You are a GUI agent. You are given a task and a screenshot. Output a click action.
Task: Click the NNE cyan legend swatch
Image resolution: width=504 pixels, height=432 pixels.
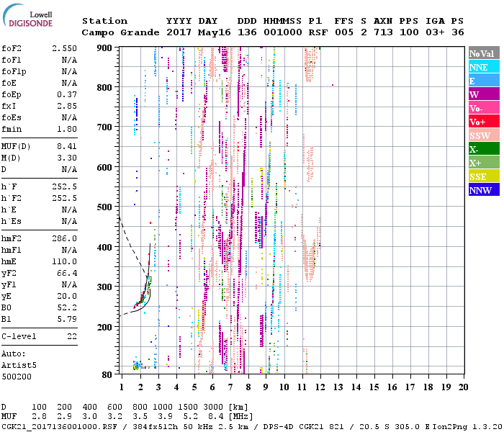point(484,67)
